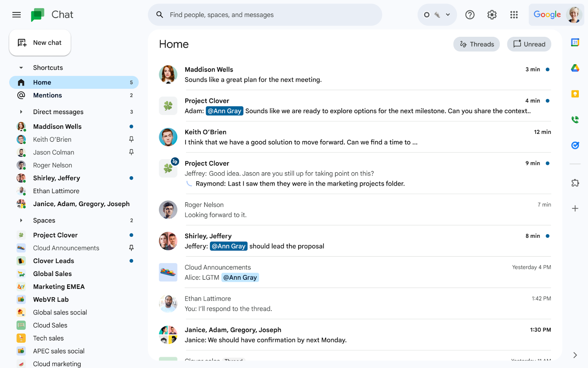The image size is (588, 368).
Task: Click the pin icon next to Keith O'Brien
Action: [131, 139]
